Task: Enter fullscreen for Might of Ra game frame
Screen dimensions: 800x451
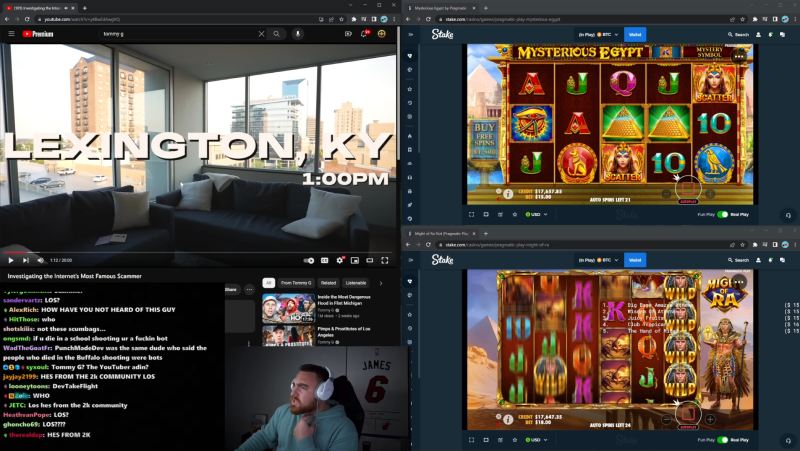Action: [x=471, y=440]
